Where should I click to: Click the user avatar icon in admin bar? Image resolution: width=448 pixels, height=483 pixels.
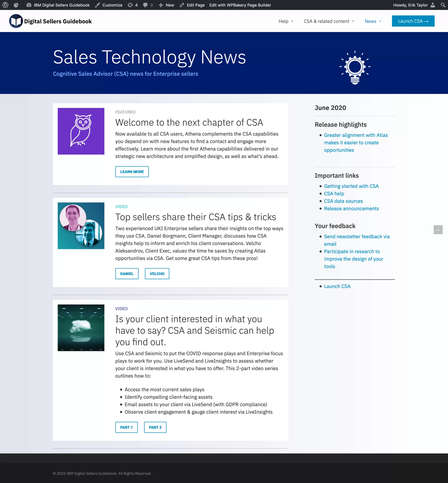click(x=433, y=5)
